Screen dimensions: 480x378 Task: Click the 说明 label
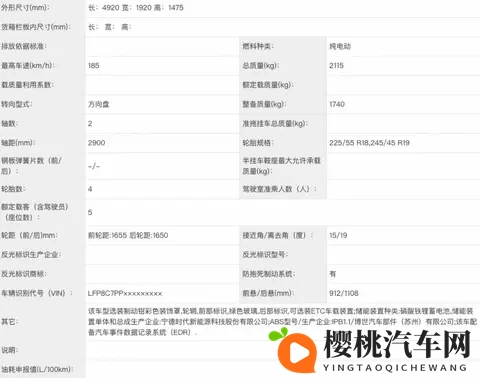[10, 350]
